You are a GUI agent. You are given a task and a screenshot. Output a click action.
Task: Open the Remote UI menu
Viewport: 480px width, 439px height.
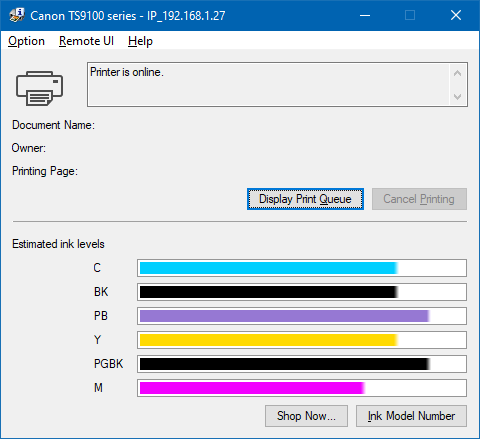(86, 41)
